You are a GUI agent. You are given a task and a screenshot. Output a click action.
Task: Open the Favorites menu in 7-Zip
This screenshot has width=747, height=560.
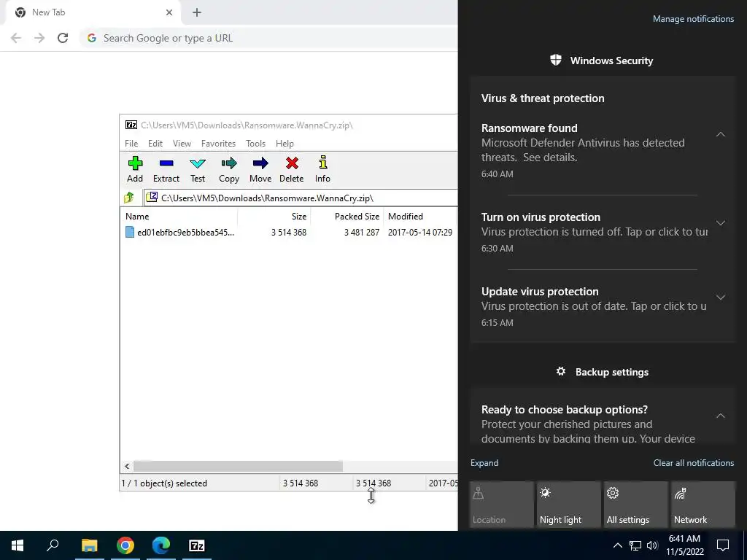pos(218,144)
